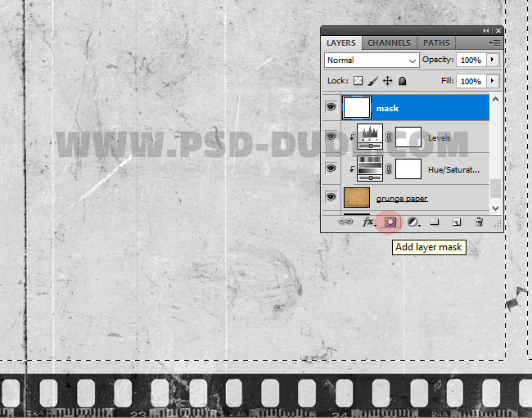Select the layer named mask
Viewport: 532px width, 418px height.
(x=387, y=109)
